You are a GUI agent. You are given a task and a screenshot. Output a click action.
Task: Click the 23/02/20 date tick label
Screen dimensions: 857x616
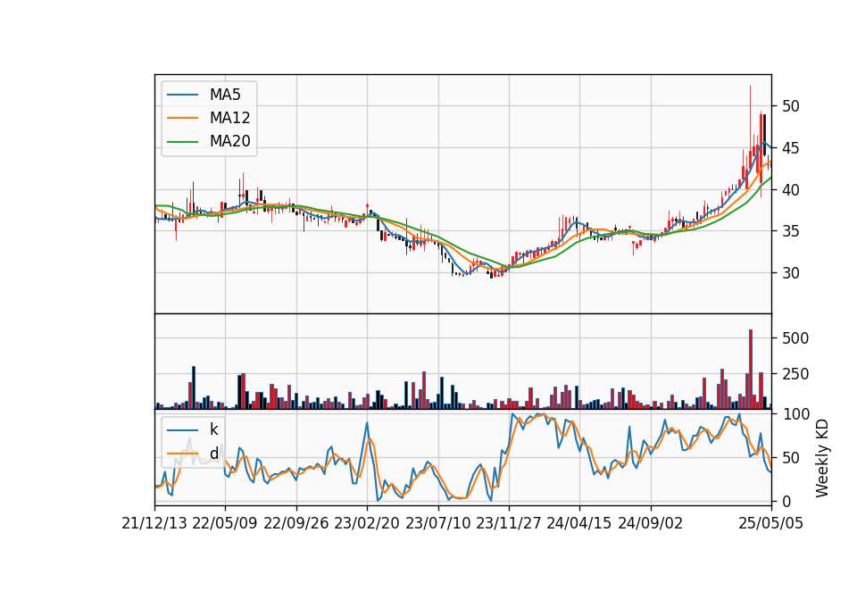pos(367,523)
